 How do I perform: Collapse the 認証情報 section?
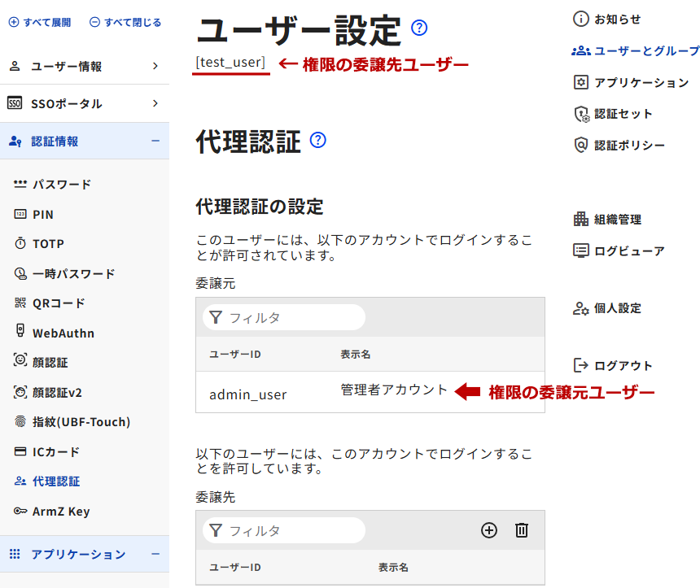coord(155,142)
